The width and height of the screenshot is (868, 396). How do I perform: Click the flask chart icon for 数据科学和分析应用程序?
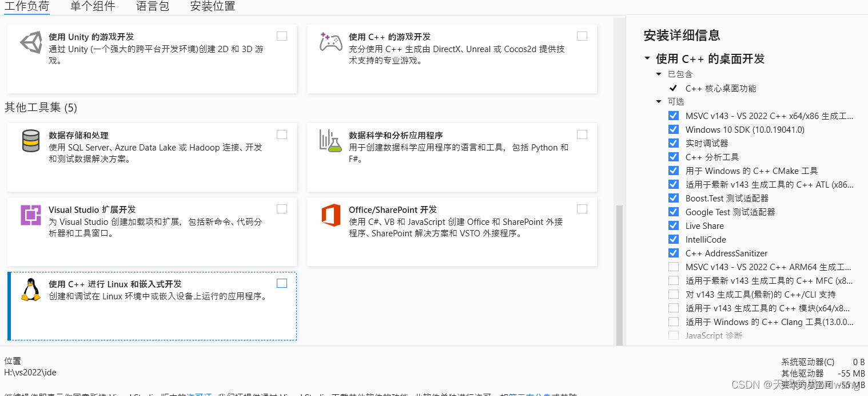tap(331, 141)
